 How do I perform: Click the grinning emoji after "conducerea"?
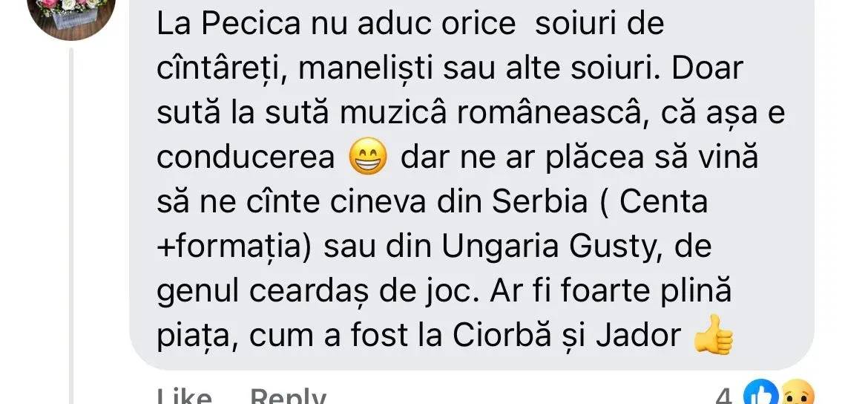[x=368, y=157]
